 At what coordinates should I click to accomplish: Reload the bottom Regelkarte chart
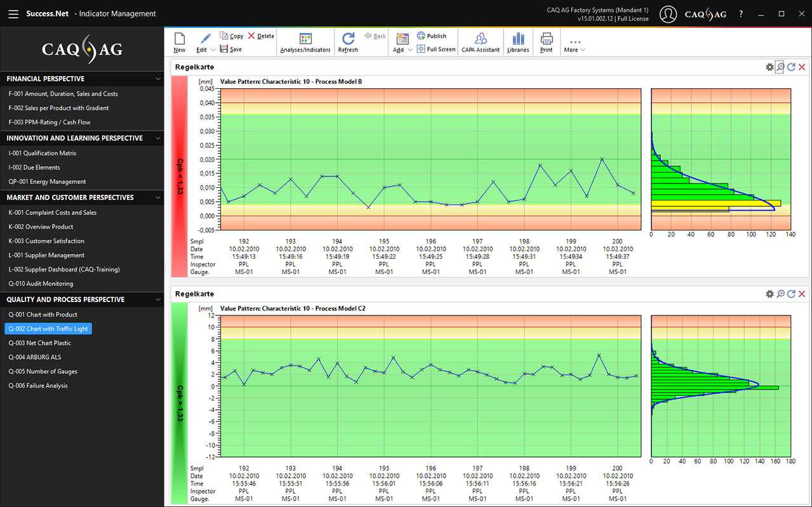point(791,294)
